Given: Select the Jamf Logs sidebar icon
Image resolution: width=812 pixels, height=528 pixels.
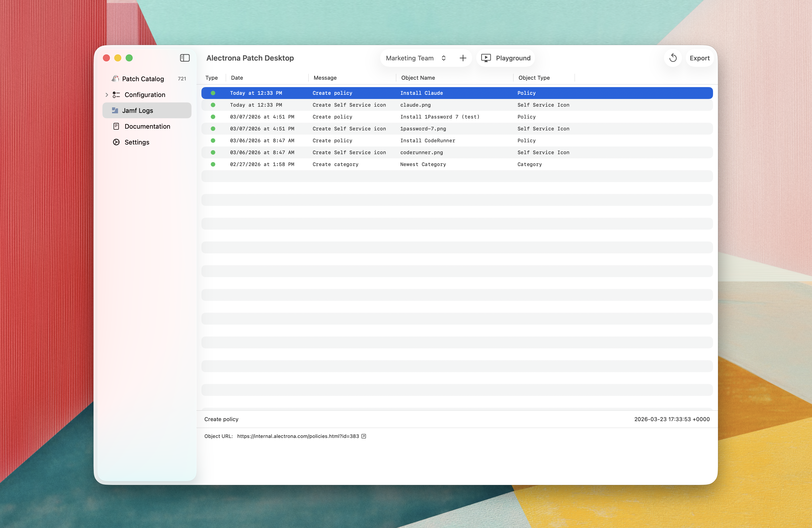Looking at the screenshot, I should [x=116, y=110].
